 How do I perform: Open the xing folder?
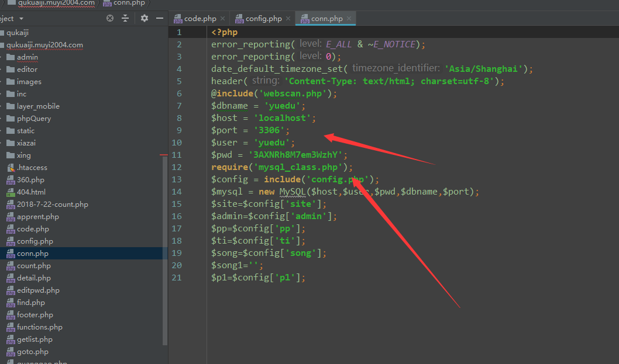23,155
